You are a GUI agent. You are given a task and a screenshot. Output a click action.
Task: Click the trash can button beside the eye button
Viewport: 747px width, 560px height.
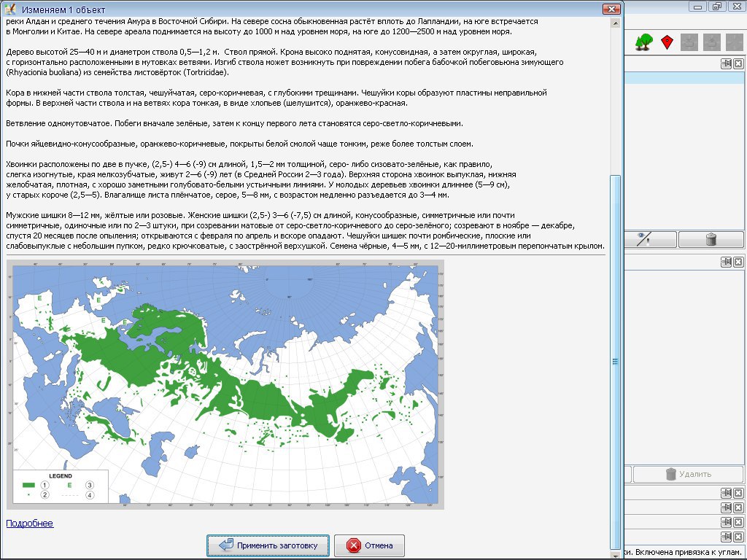click(711, 239)
